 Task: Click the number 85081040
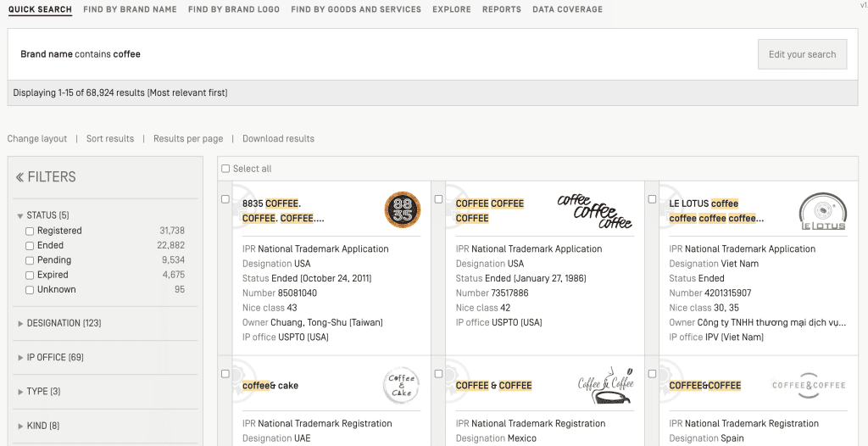[298, 293]
